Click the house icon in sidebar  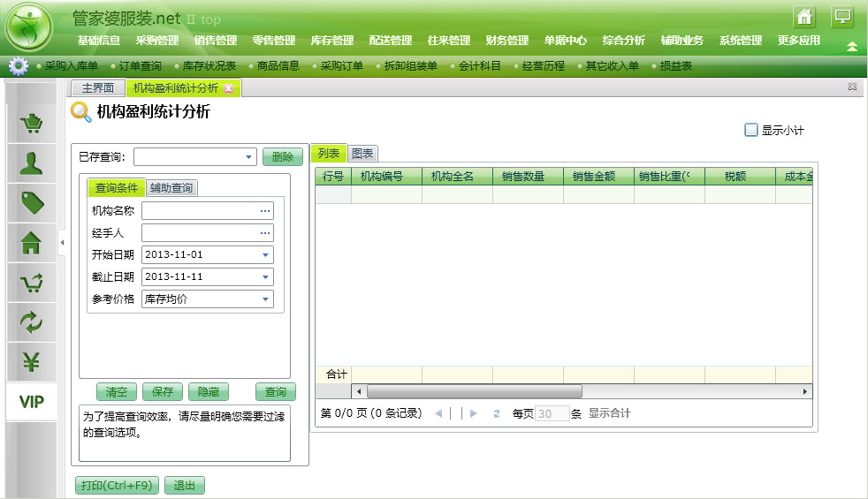[x=32, y=243]
